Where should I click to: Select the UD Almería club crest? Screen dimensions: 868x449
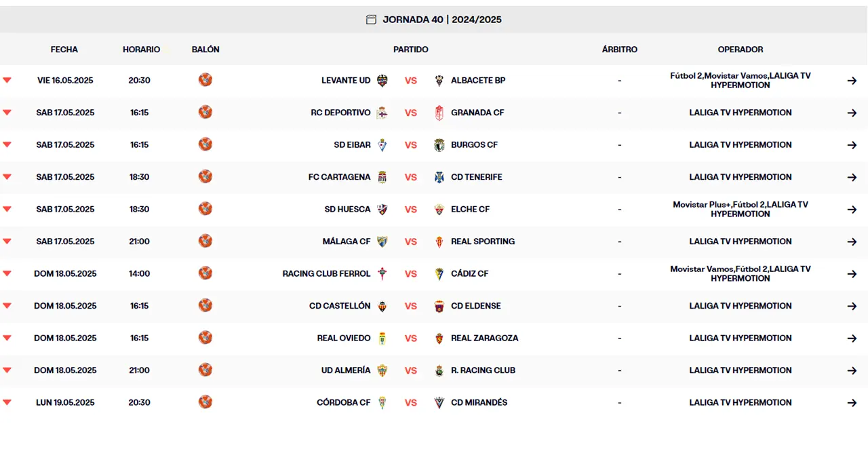click(x=382, y=370)
